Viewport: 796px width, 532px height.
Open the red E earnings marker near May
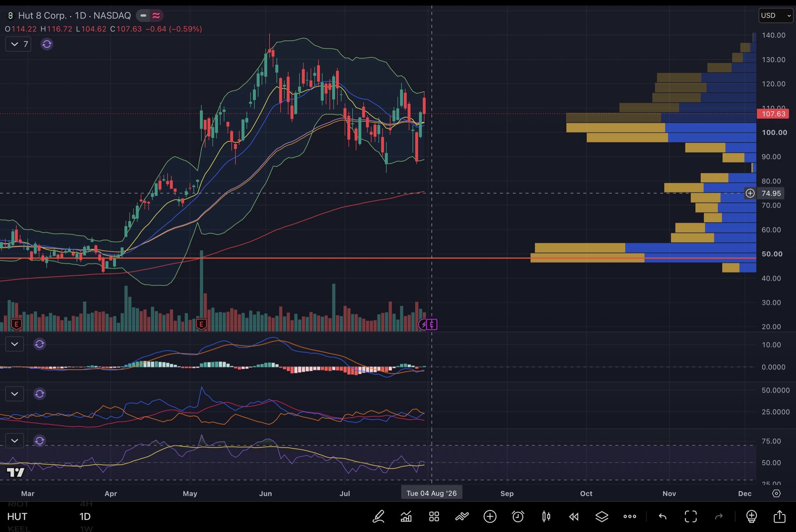[x=201, y=324]
